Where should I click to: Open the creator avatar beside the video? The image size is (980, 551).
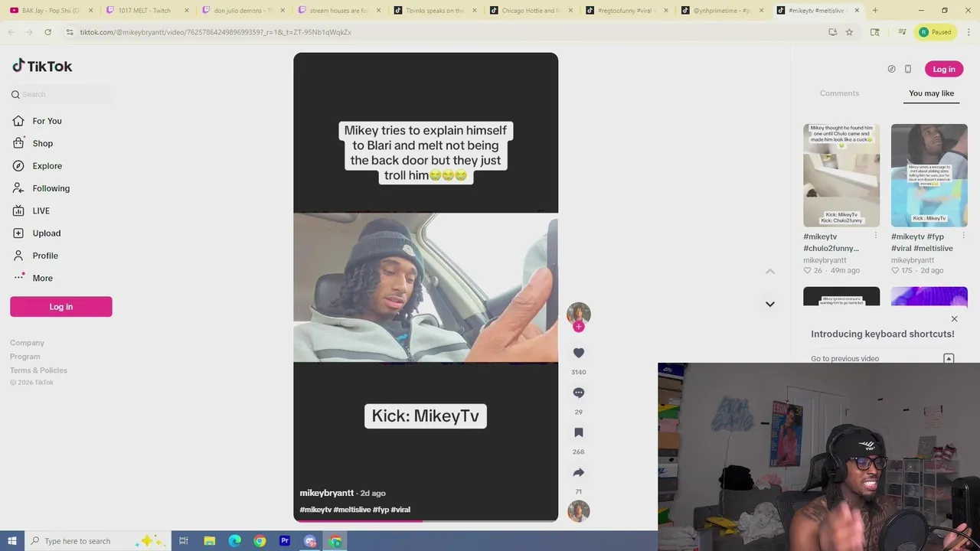click(579, 313)
